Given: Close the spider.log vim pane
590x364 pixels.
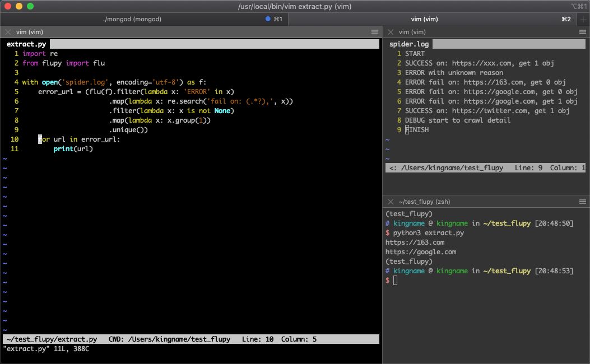Looking at the screenshot, I should (x=391, y=32).
